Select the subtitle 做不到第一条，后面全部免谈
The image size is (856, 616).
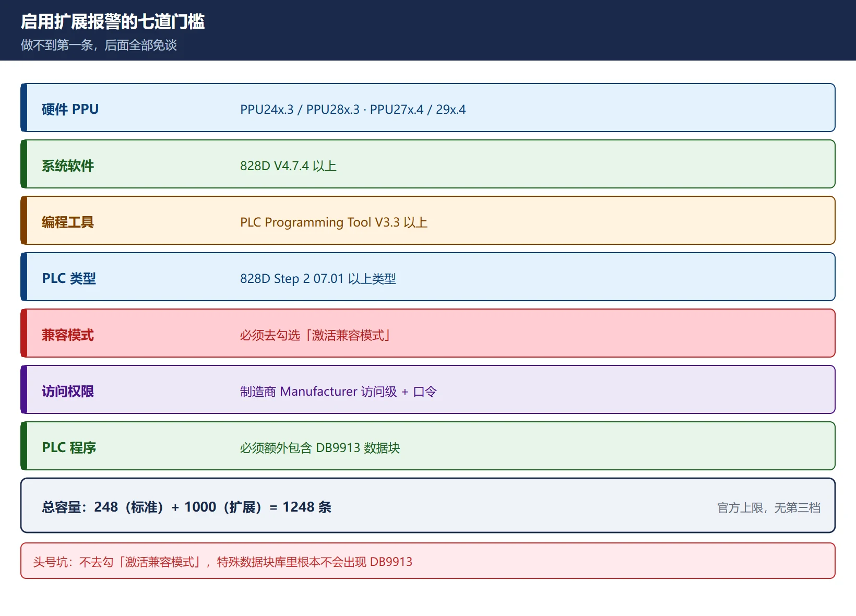(99, 45)
